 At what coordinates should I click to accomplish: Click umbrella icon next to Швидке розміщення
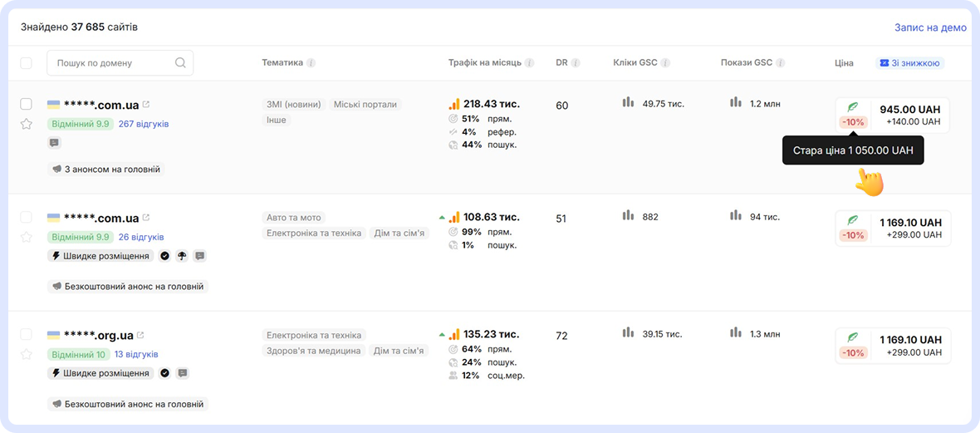[x=181, y=256]
